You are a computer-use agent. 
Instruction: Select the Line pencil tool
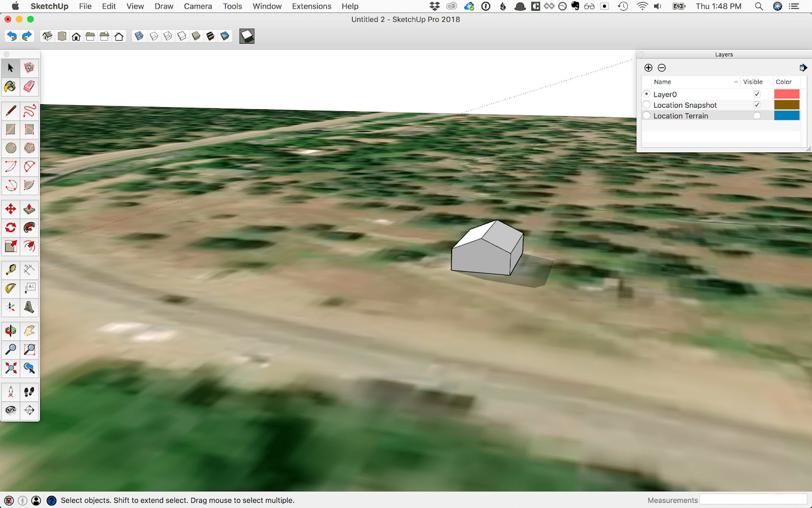[11, 110]
